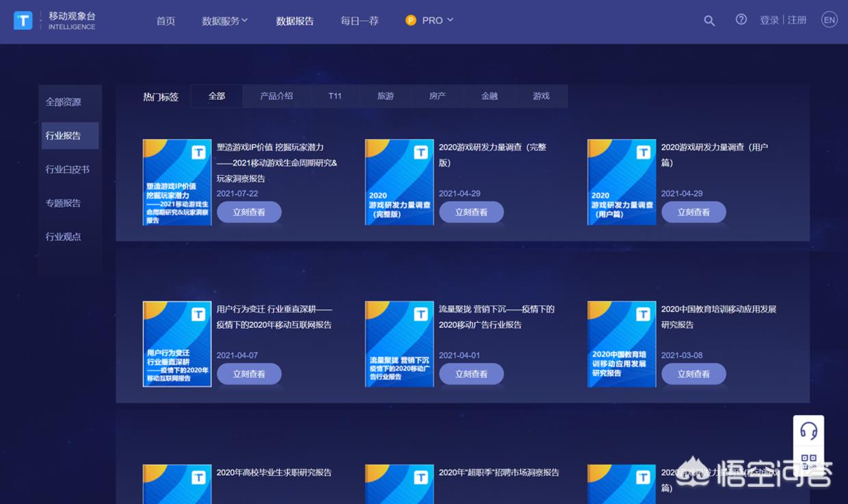Select the T11 tag tab
Viewport: 848px width, 504px height.
click(335, 96)
